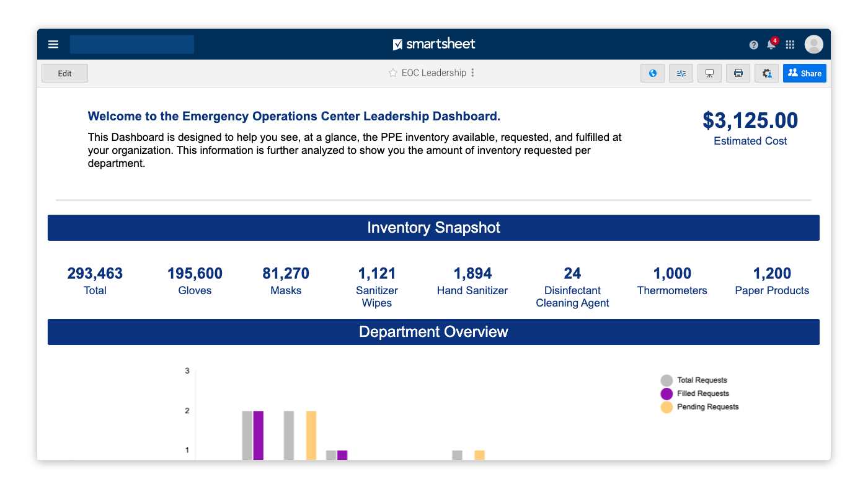The height and width of the screenshot is (489, 868).
Task: Start presentation view mode
Action: coord(709,73)
